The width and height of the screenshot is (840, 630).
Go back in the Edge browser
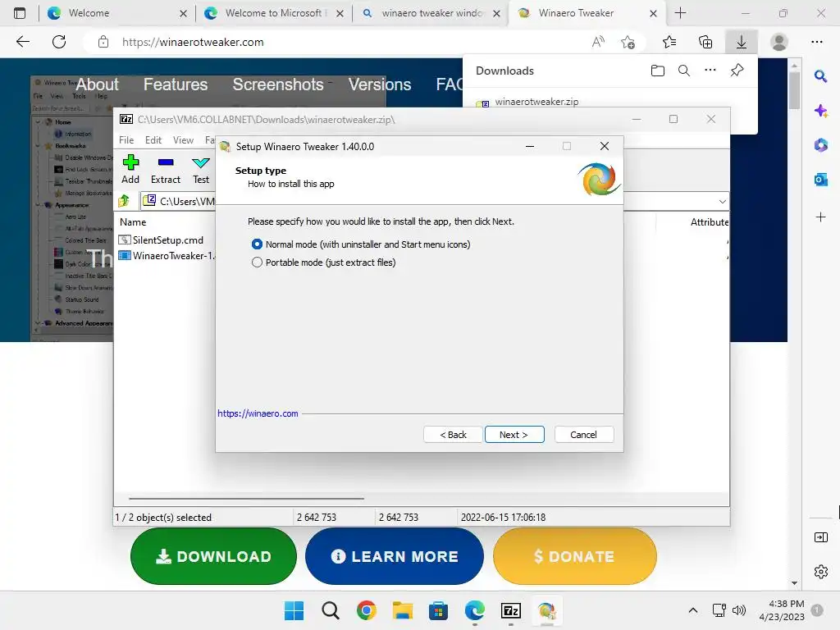(x=22, y=42)
